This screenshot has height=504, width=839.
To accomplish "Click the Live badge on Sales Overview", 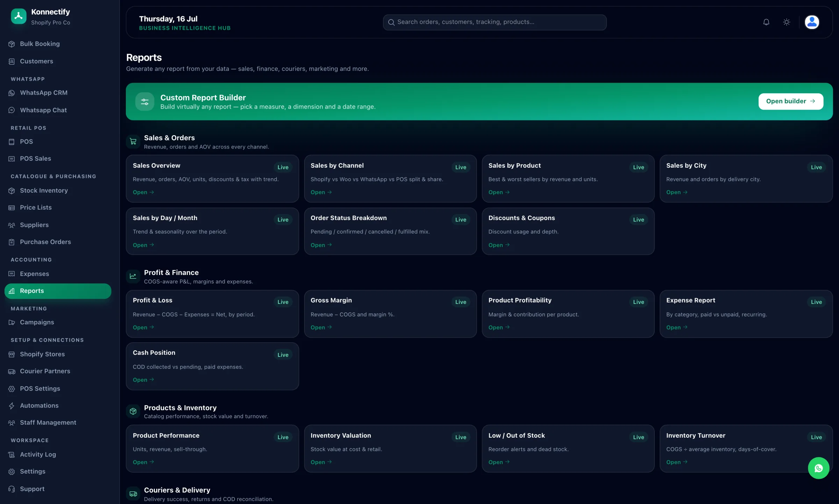I will [x=283, y=167].
